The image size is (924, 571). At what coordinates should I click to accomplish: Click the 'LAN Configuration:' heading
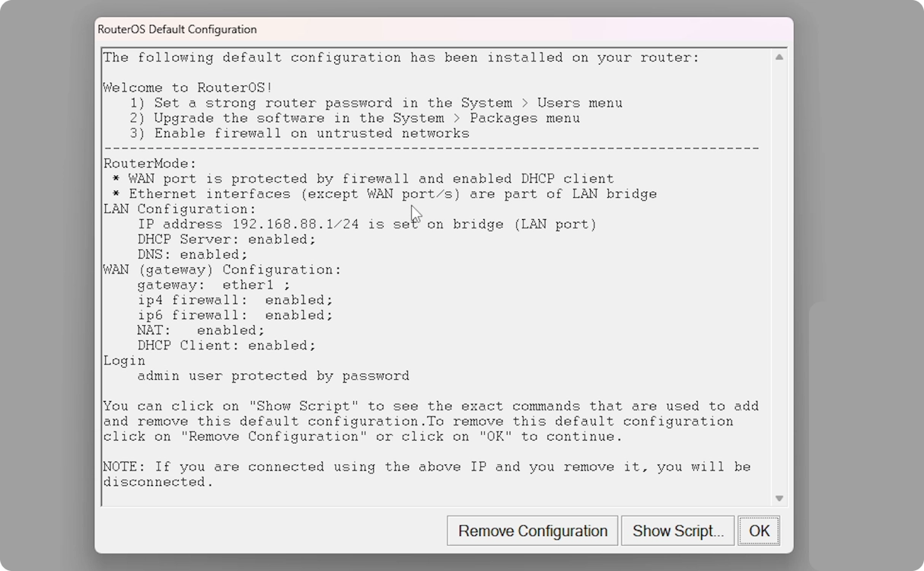click(180, 209)
